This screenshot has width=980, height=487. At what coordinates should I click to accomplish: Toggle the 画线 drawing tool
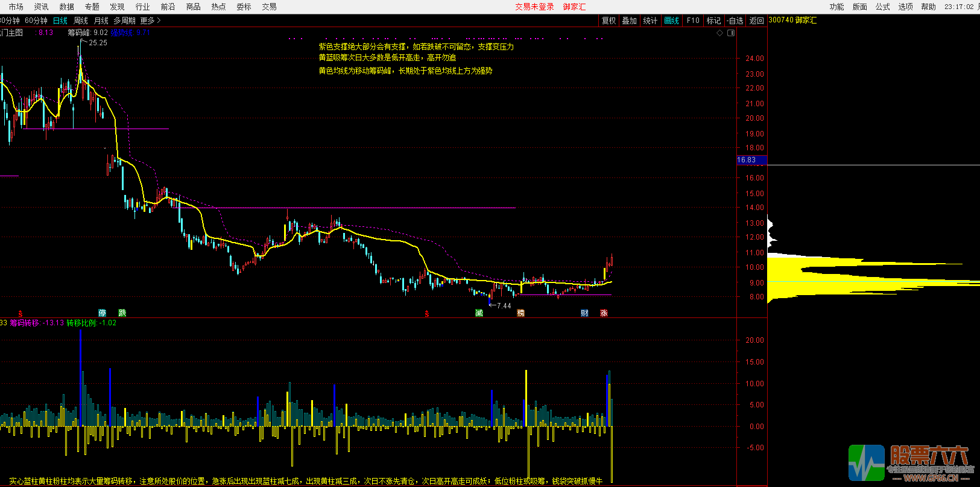[x=671, y=21]
